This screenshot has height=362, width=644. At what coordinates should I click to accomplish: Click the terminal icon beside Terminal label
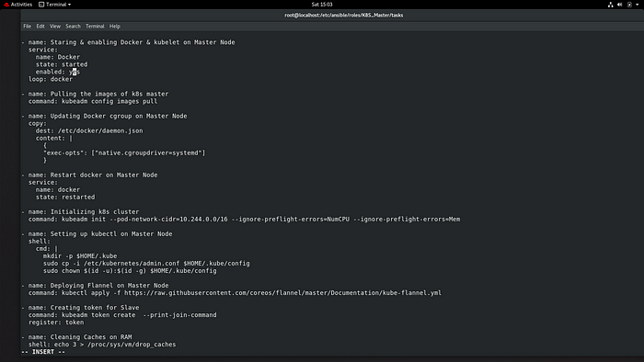(41, 5)
